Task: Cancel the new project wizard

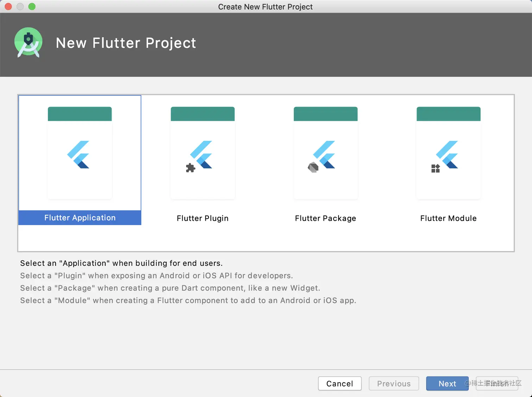Action: (x=340, y=384)
